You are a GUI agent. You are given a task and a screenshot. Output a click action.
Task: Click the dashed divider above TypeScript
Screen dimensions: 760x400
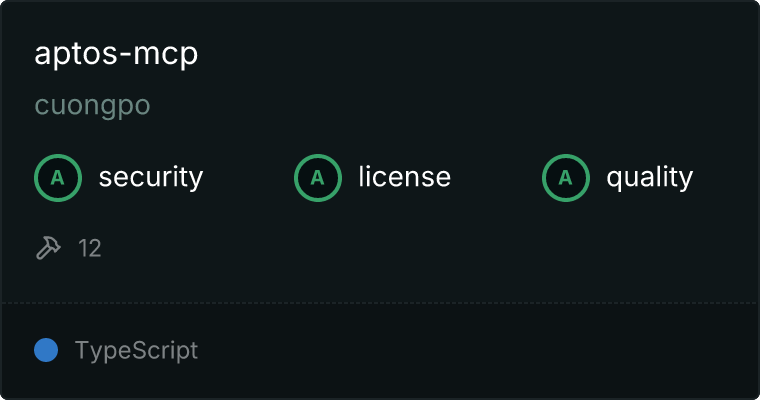[x=380, y=303]
